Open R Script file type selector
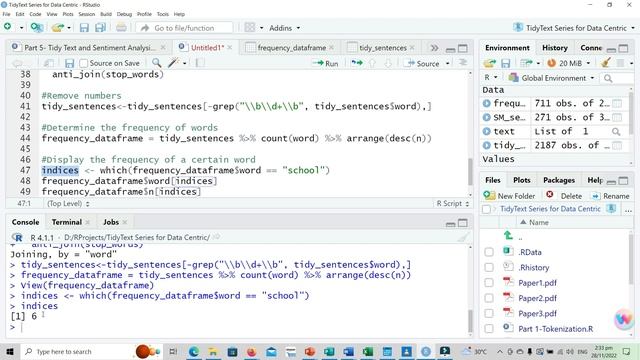 click(x=453, y=203)
